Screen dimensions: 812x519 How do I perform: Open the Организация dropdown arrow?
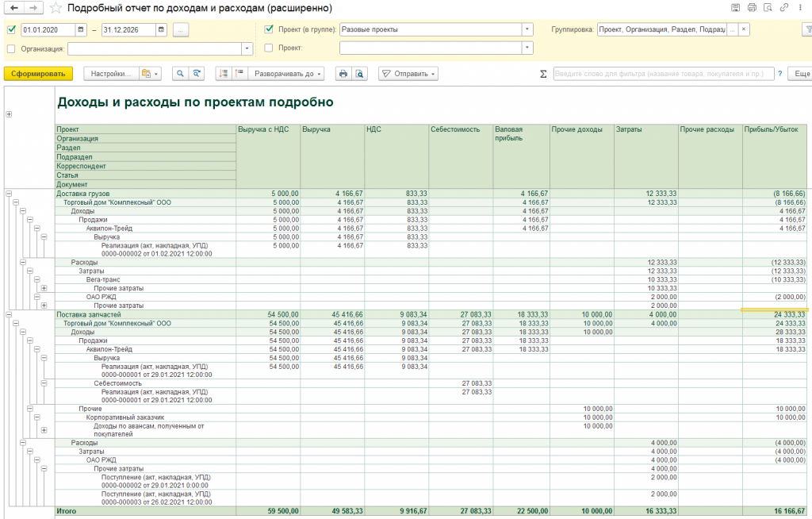[247, 48]
